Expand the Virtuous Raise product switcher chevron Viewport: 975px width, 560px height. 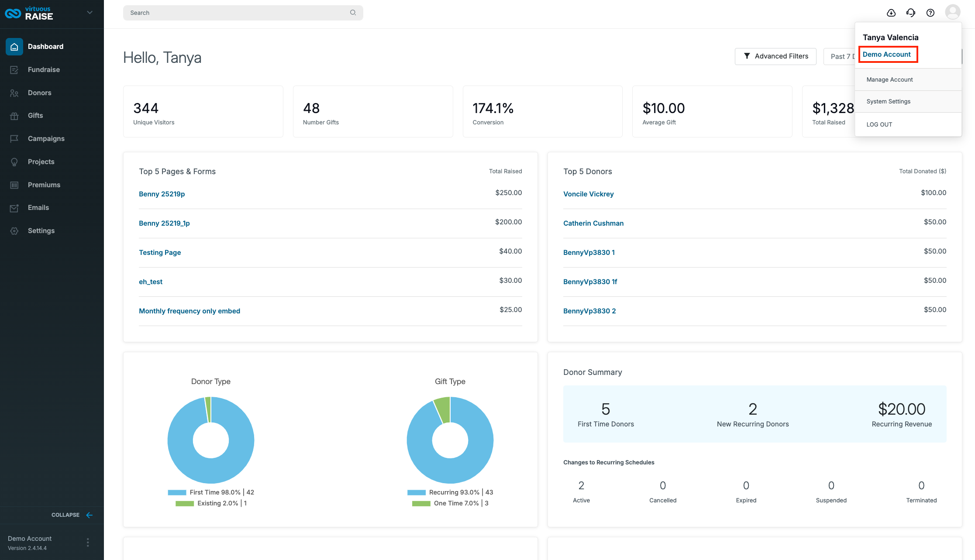click(90, 13)
